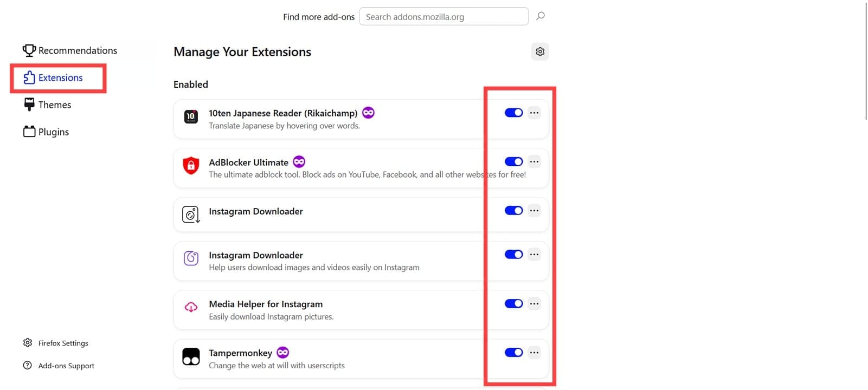Click the Tampermonkey extension icon
Viewport: 868px width, 390px height.
(x=191, y=356)
